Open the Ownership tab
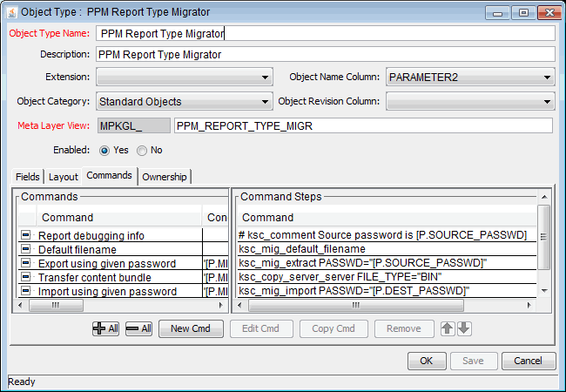This screenshot has height=392, width=566. pos(165,177)
